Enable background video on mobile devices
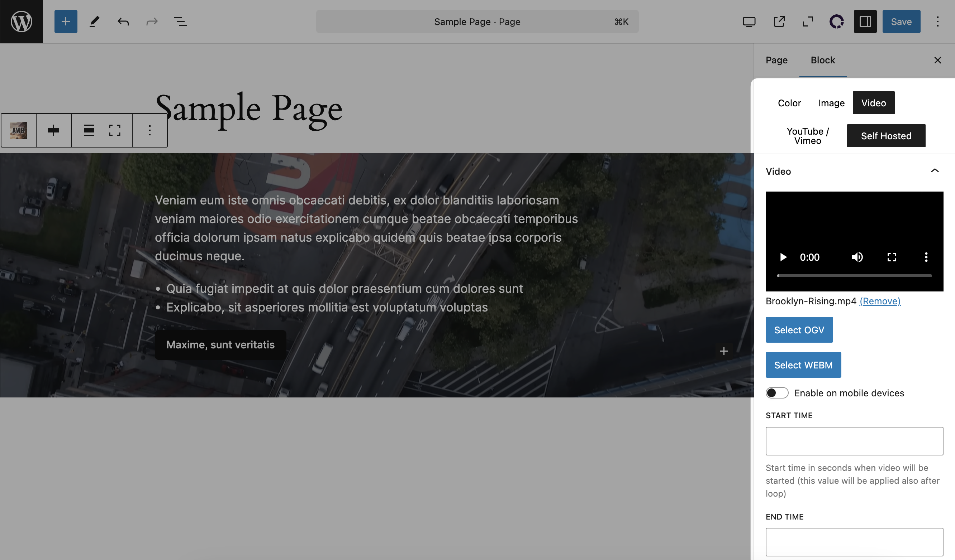 [x=776, y=393]
